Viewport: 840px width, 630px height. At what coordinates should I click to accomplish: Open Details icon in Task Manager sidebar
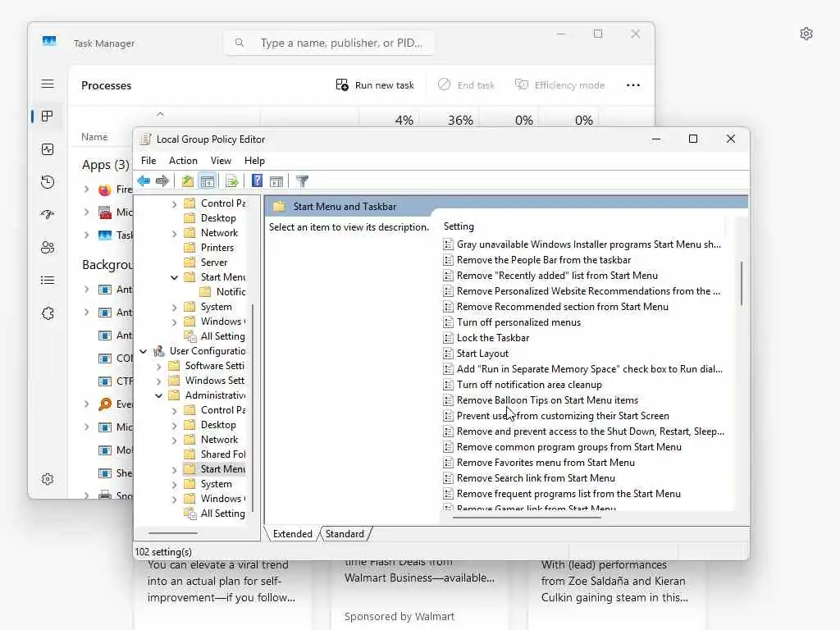(48, 281)
